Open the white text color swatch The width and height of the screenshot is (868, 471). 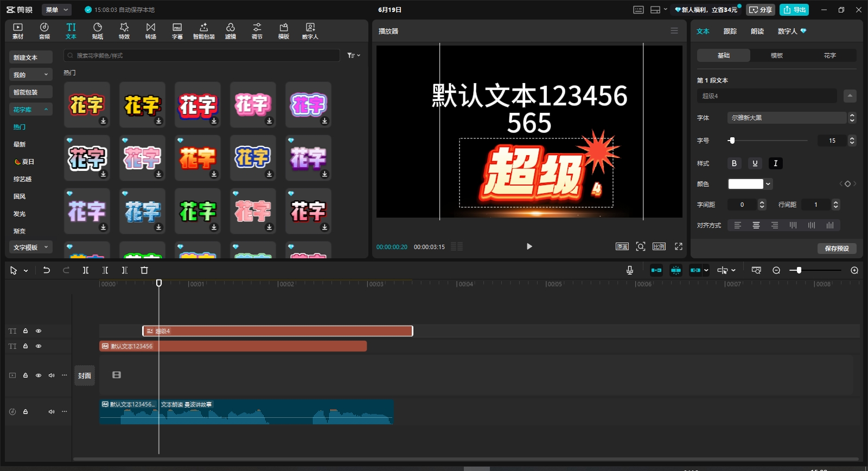click(746, 184)
